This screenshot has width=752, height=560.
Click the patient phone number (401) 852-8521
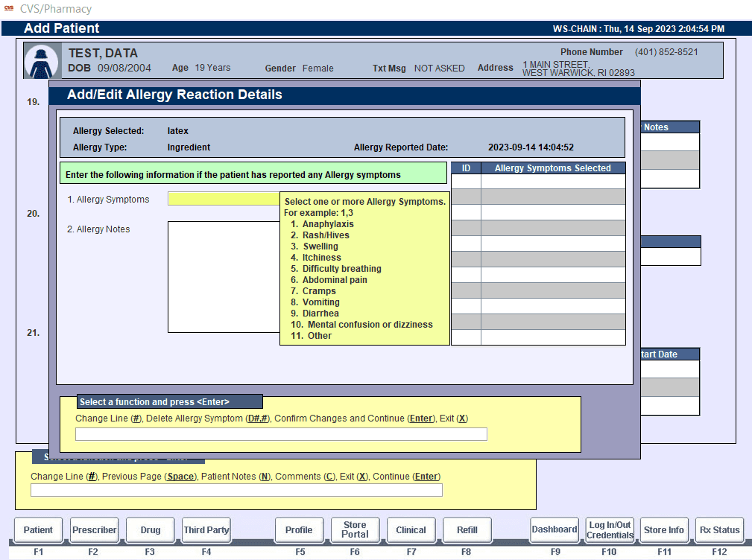pyautogui.click(x=666, y=51)
